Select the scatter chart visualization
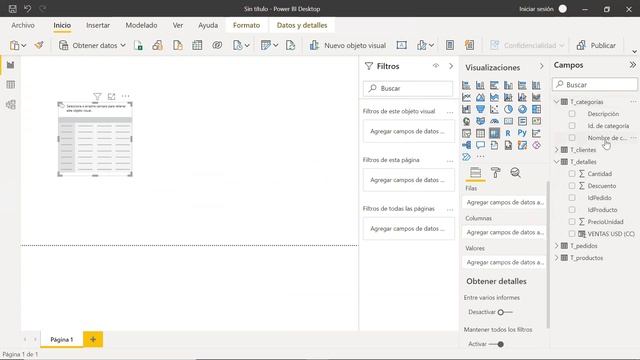 [x=494, y=109]
